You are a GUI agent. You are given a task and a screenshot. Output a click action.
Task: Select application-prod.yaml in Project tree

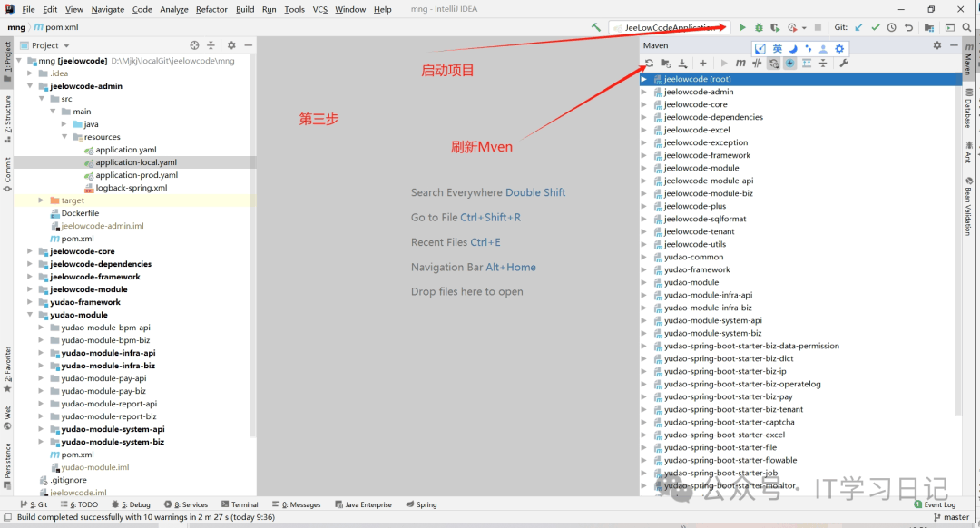coord(136,175)
